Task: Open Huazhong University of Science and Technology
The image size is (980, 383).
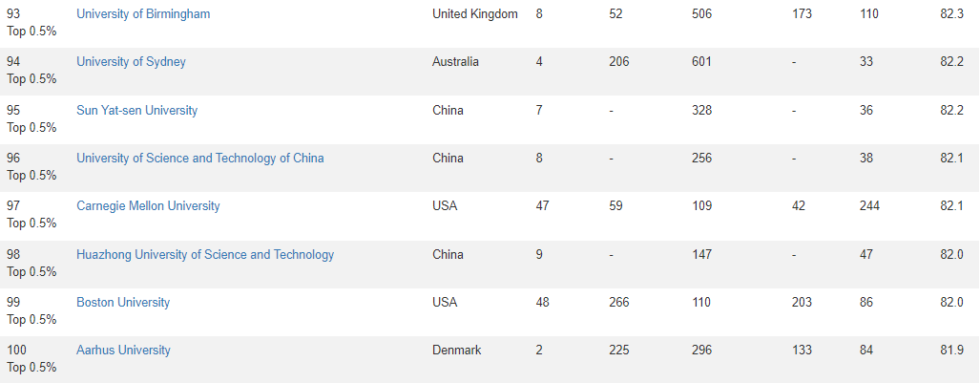Action: click(205, 255)
